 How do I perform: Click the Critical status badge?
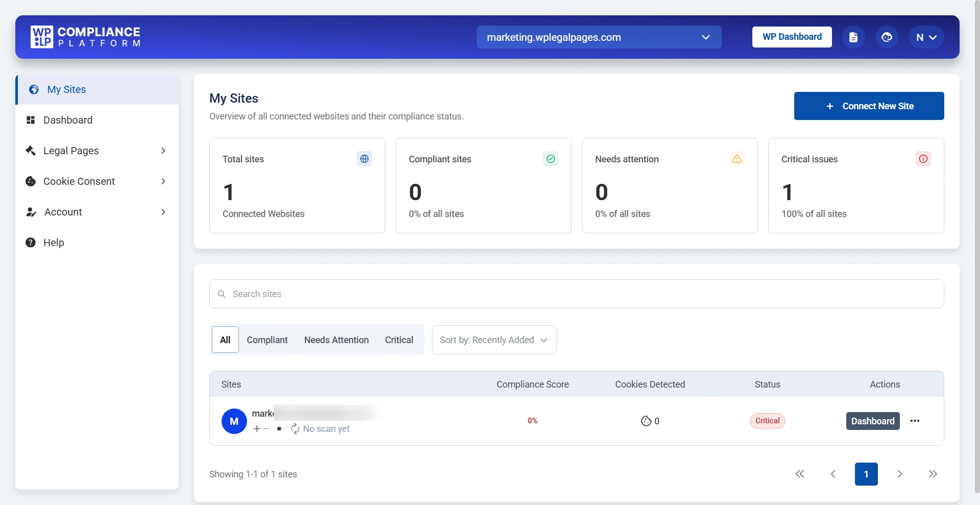tap(767, 421)
